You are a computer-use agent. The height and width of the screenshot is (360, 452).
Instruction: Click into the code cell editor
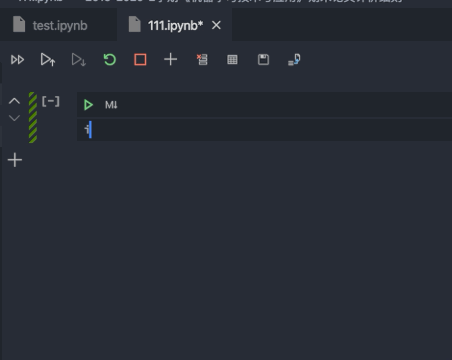tap(264, 130)
